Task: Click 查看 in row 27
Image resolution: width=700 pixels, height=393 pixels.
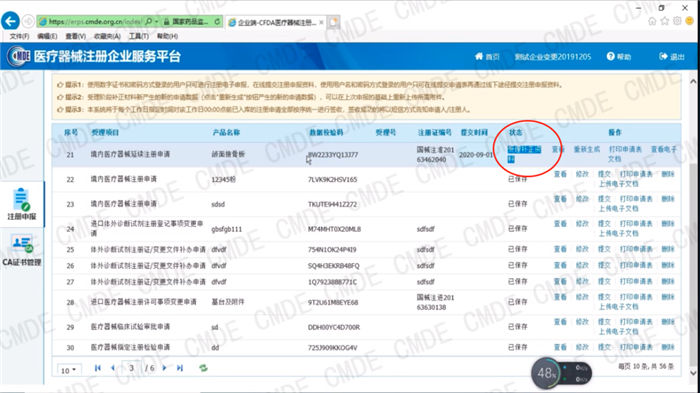Action: coord(560,281)
